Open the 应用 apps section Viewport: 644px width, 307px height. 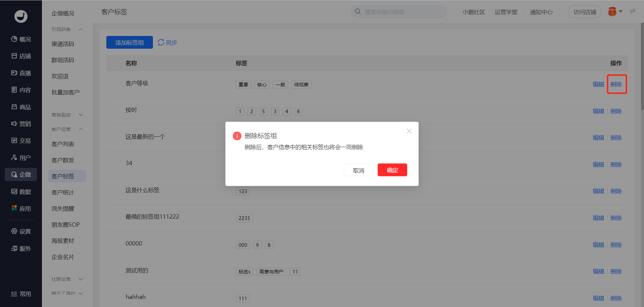point(21,209)
